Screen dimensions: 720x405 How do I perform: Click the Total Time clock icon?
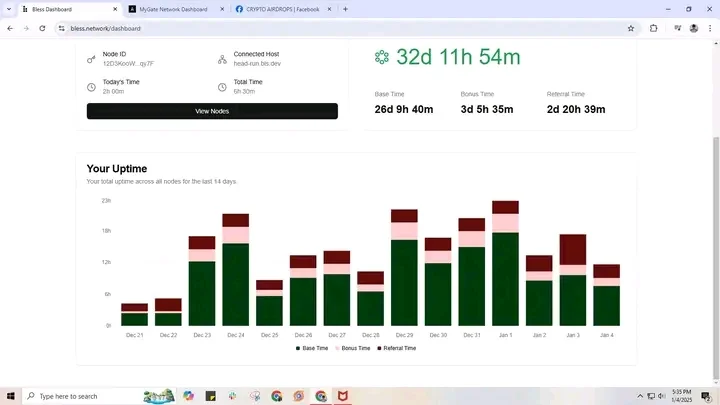[x=222, y=87]
